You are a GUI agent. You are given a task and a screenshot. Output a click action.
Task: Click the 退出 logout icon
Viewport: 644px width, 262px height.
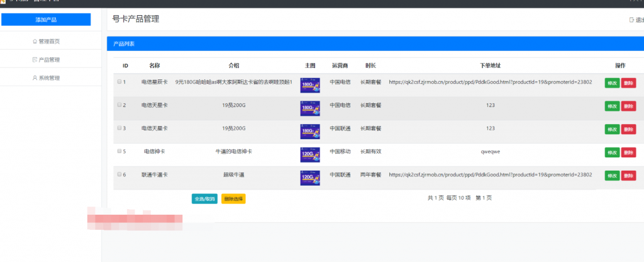[x=632, y=20]
